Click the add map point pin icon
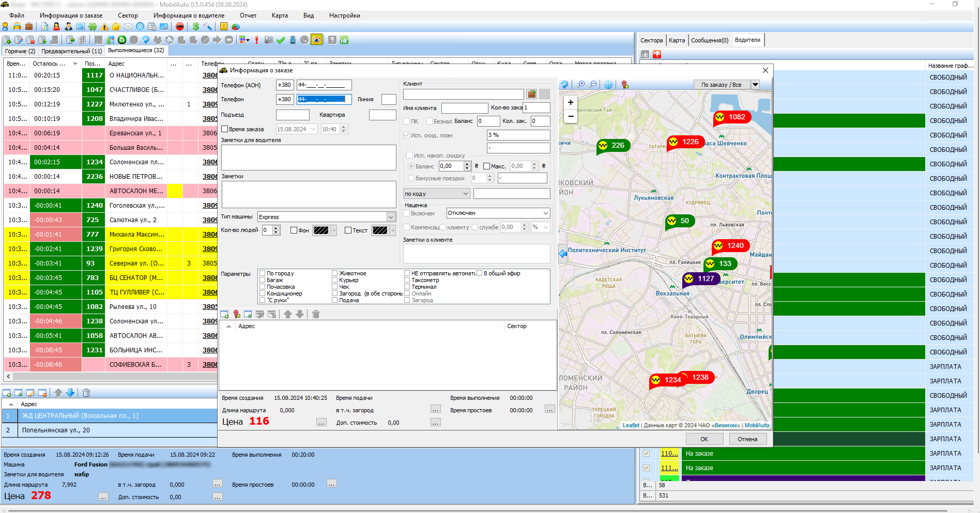 [237, 314]
